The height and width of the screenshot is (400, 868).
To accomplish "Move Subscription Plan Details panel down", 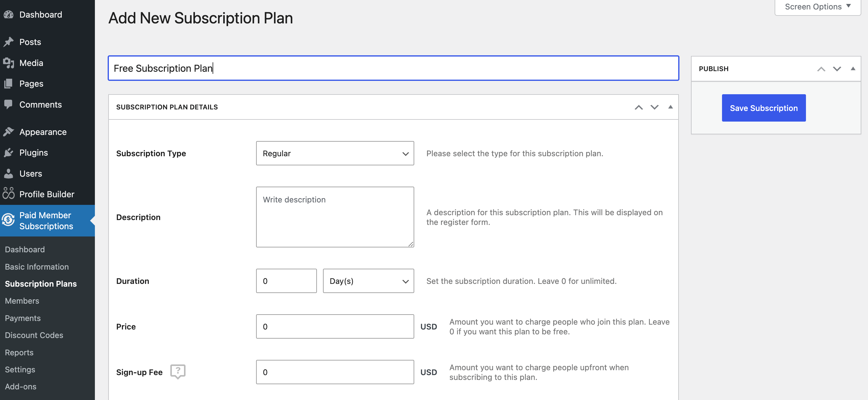I will (x=654, y=107).
